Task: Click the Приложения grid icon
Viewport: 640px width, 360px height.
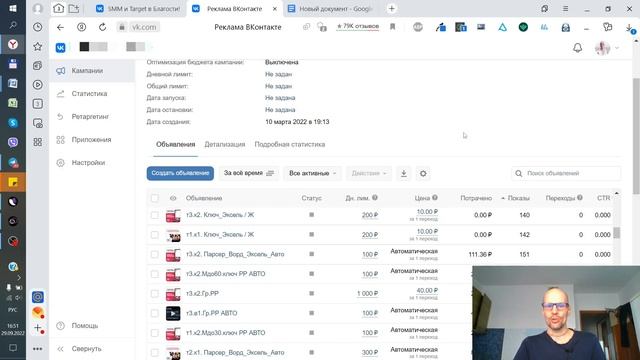Action: click(60, 140)
